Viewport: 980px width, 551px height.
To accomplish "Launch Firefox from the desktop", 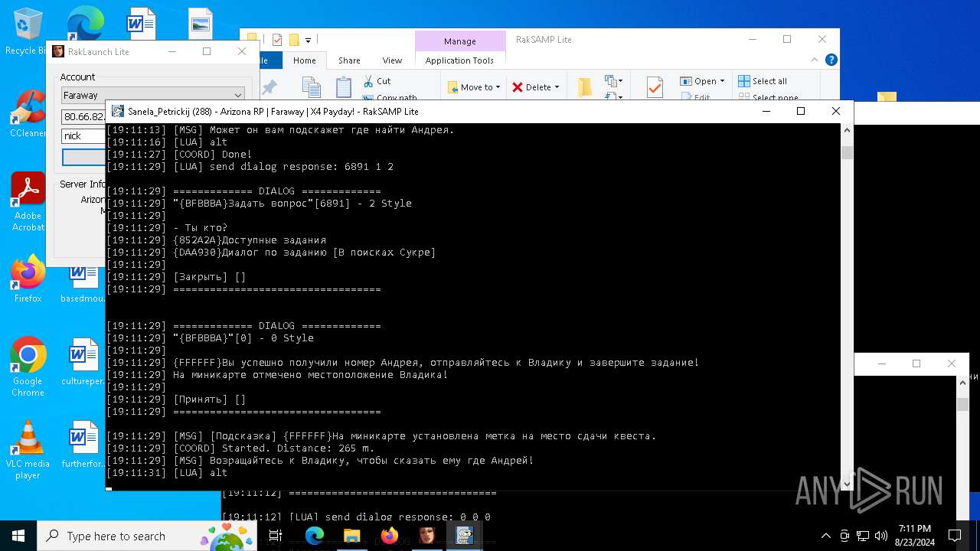I will [28, 279].
